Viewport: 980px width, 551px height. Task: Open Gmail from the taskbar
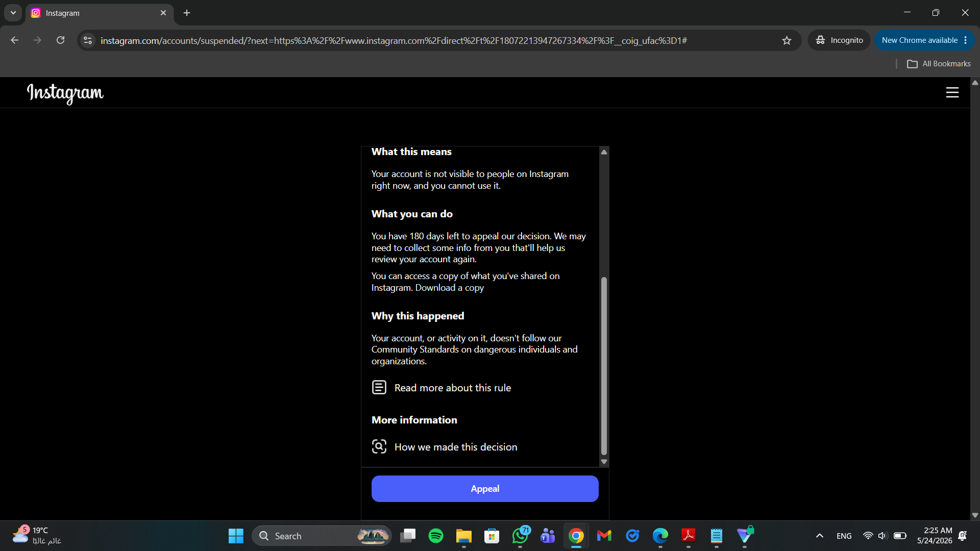point(604,536)
